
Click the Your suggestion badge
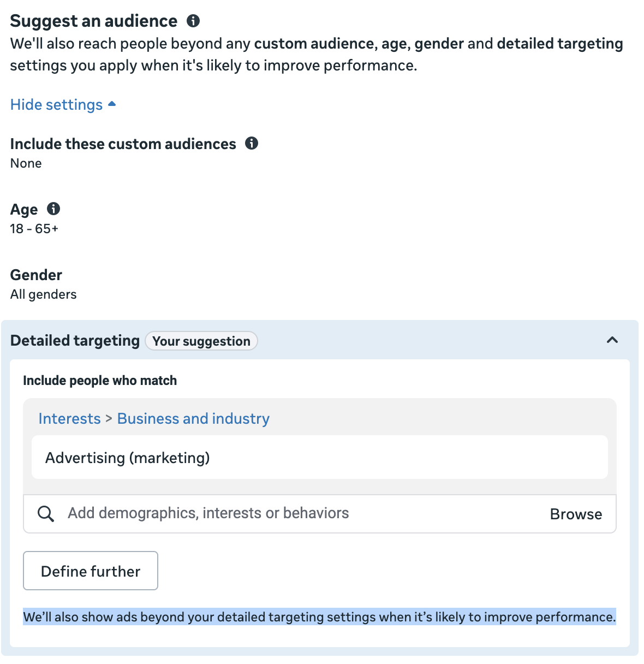pos(201,341)
